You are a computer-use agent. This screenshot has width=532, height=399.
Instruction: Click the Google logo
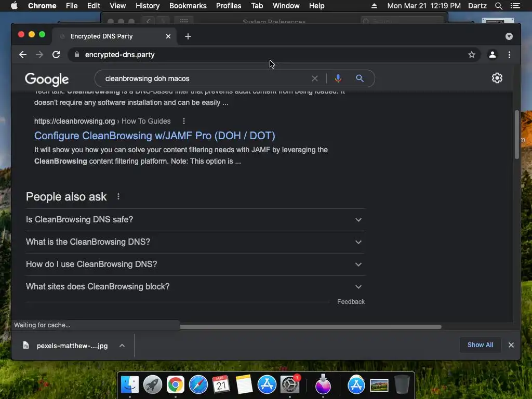[47, 79]
